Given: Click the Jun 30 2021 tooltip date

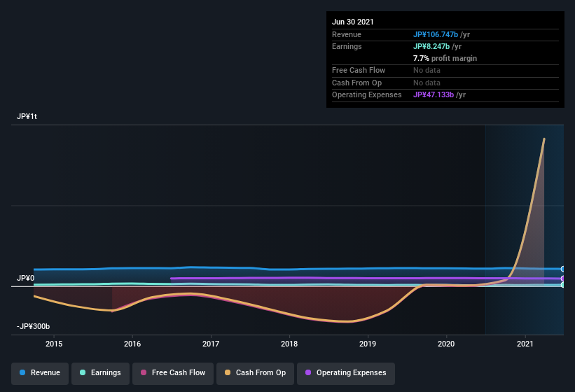Looking at the screenshot, I should [353, 22].
